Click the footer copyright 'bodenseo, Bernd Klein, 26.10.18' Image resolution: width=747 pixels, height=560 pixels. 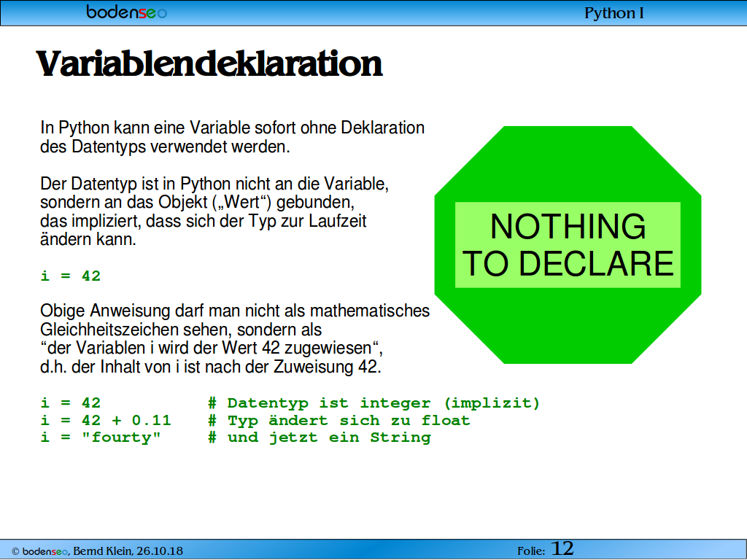(x=97, y=551)
